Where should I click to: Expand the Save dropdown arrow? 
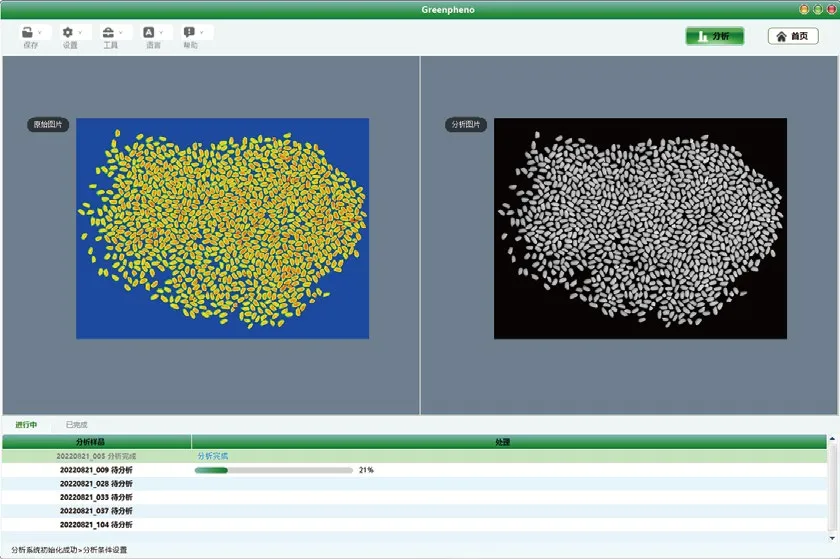(x=40, y=33)
